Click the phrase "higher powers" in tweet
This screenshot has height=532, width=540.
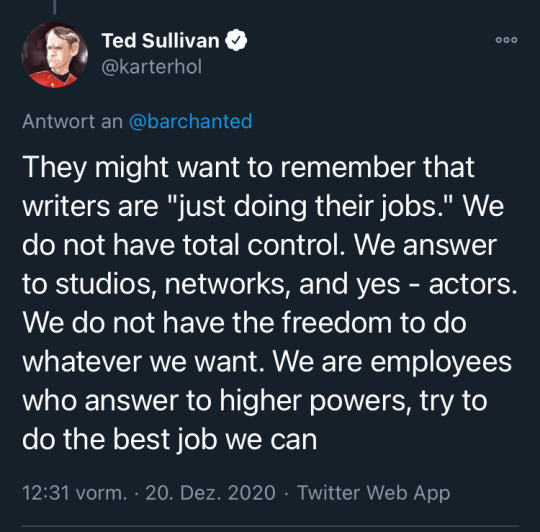[313, 401]
